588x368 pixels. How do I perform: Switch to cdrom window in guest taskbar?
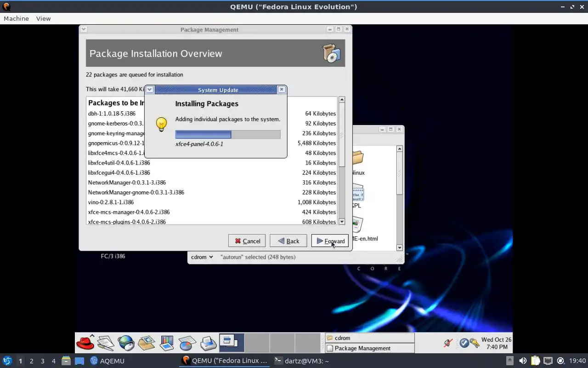[x=370, y=338]
